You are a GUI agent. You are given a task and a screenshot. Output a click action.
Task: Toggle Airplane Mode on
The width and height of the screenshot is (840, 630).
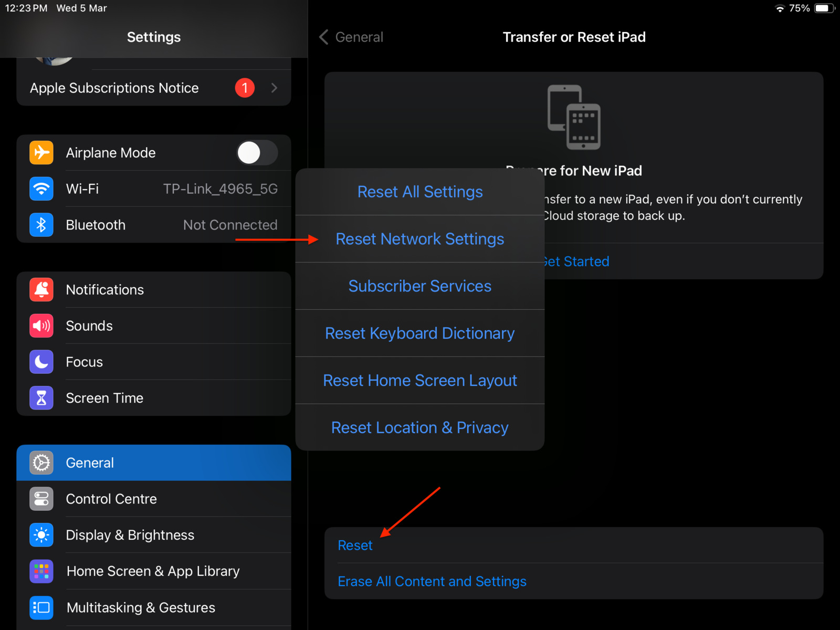257,152
